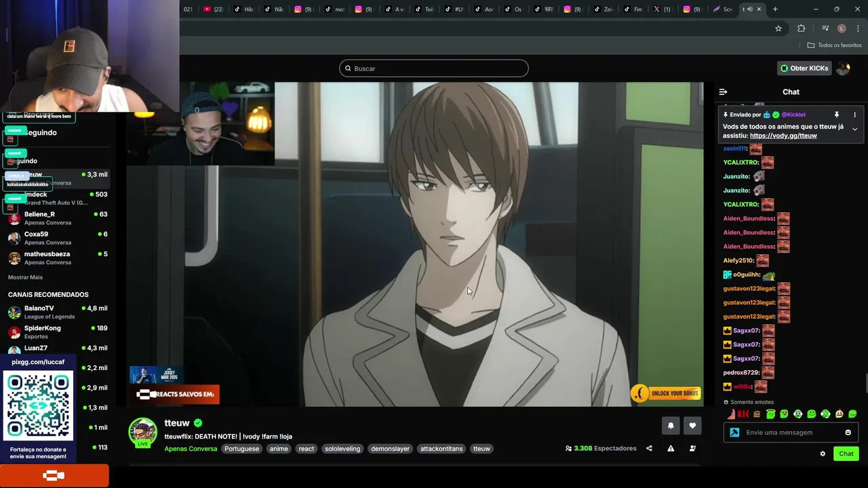Open the user-check icon beside report
The height and width of the screenshot is (488, 868).
click(x=692, y=448)
